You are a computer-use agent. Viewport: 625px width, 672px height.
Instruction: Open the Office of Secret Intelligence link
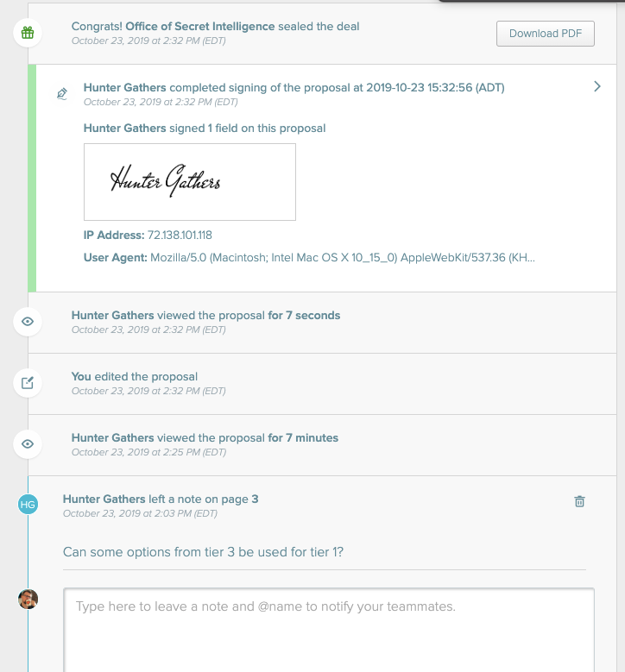[x=200, y=26]
